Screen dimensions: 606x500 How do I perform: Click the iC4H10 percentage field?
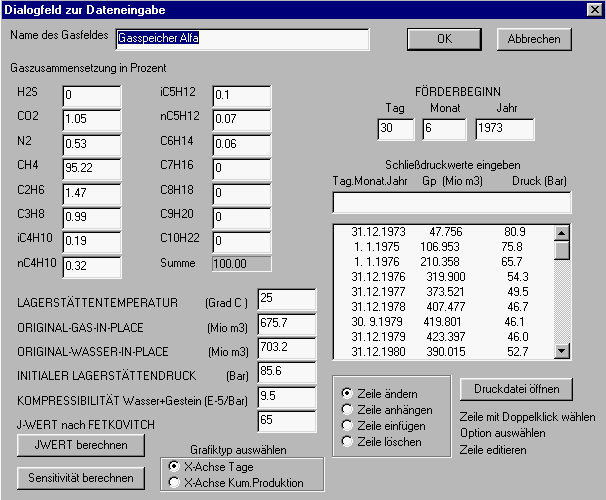point(92,242)
